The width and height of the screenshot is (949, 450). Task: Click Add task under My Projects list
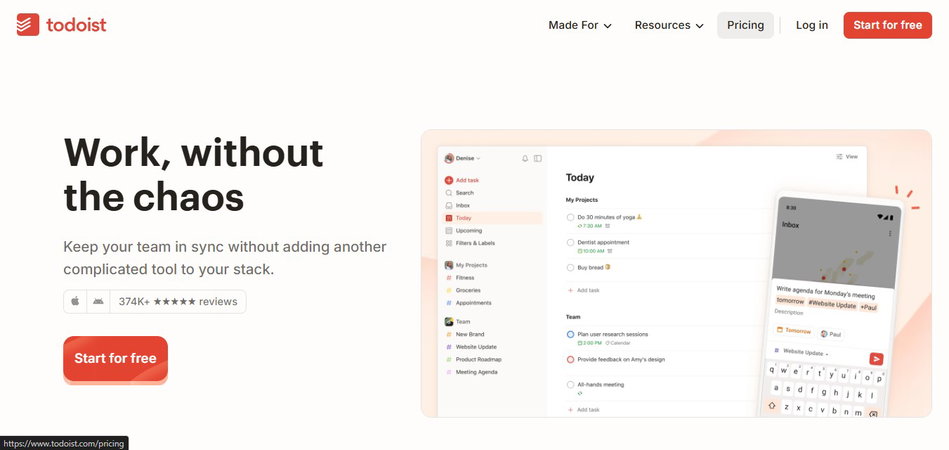tap(583, 290)
